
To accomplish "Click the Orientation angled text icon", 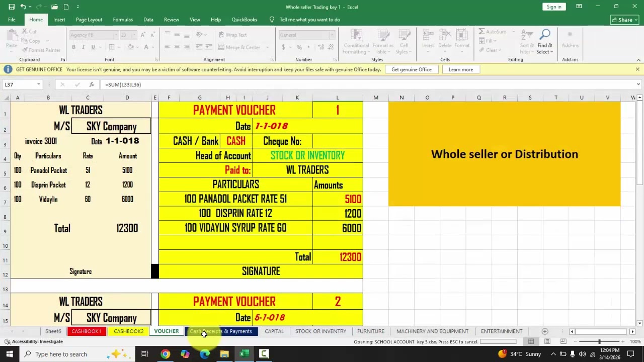I will [x=199, y=35].
